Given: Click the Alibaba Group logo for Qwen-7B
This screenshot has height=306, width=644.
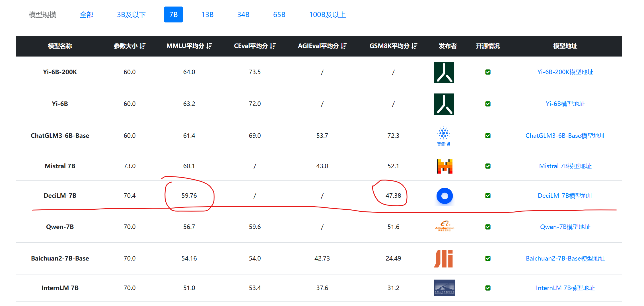Looking at the screenshot, I should pyautogui.click(x=445, y=226).
